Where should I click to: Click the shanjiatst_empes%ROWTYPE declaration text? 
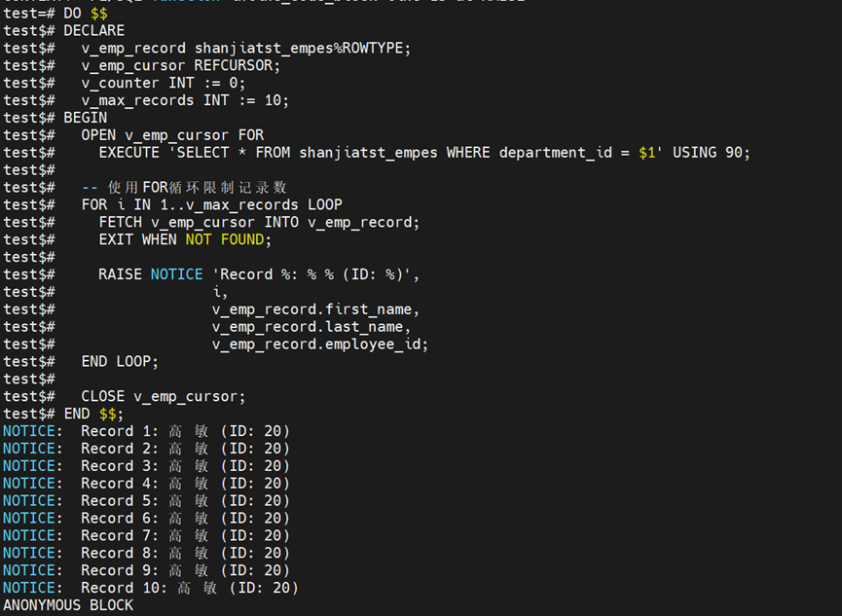tap(303, 48)
